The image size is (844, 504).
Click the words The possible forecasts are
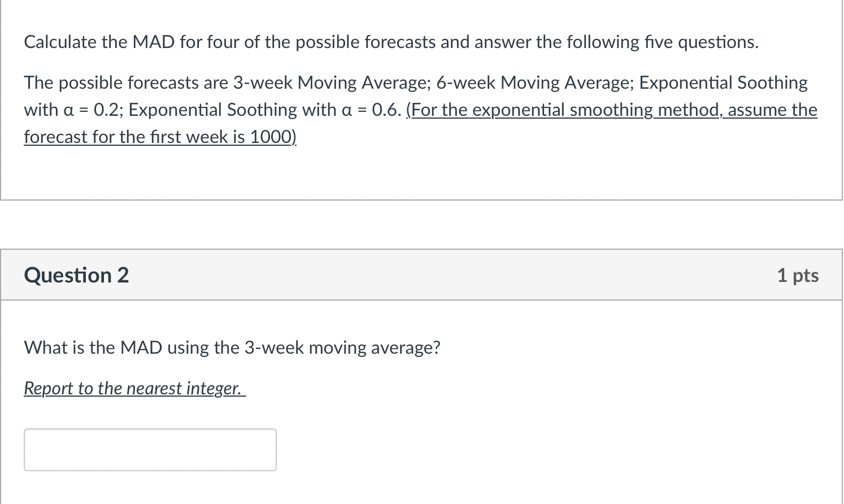point(126,83)
